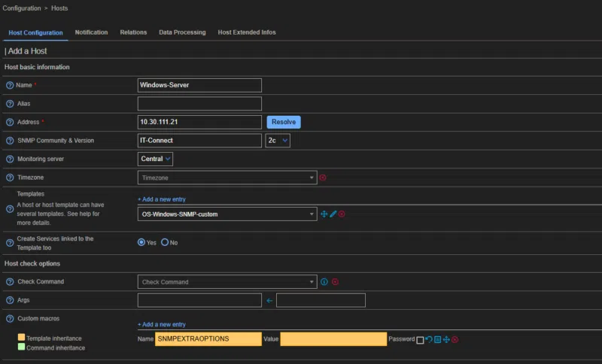602x364 pixels.
Task: Click the edit pencil icon for the template
Action: [x=333, y=214]
